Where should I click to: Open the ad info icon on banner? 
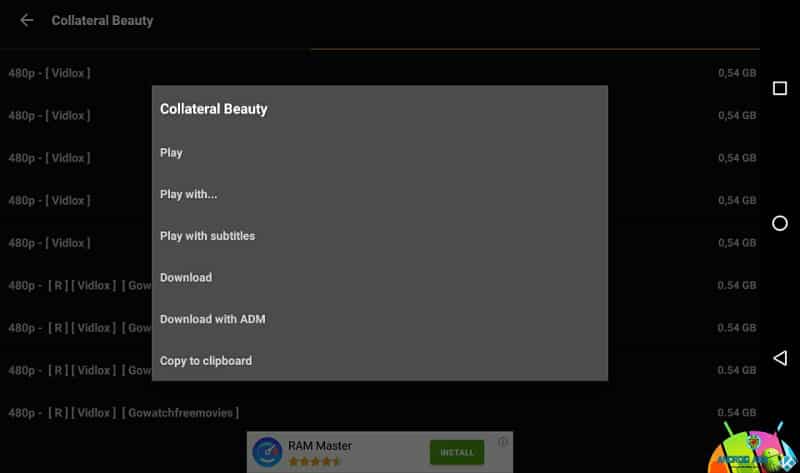[x=503, y=441]
